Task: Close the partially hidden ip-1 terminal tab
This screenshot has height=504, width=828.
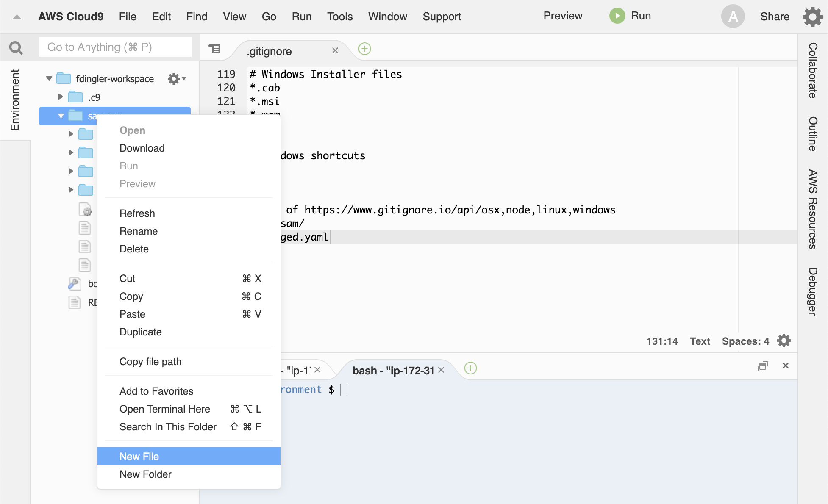Action: coord(317,370)
